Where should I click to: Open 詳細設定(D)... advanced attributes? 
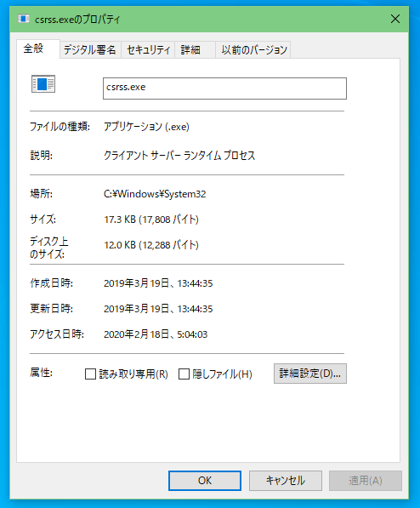[310, 374]
